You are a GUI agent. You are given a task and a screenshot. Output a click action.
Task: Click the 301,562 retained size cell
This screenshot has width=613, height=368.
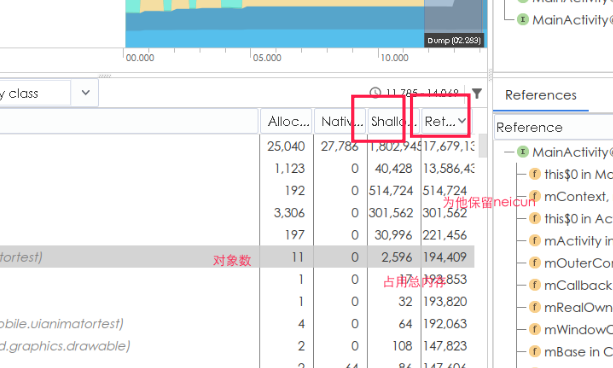[445, 213]
